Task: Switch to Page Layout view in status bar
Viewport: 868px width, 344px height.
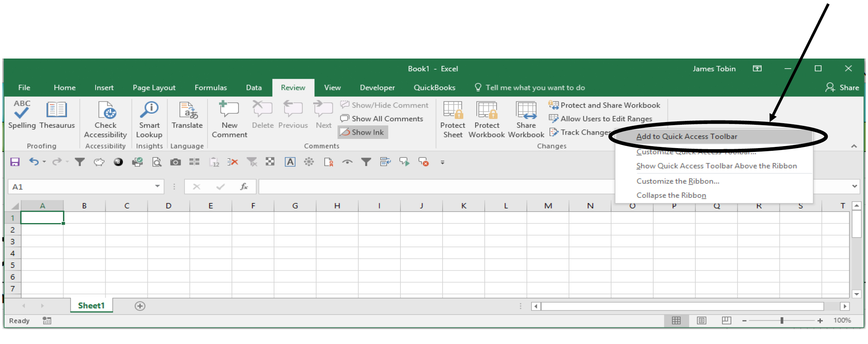Action: point(701,321)
